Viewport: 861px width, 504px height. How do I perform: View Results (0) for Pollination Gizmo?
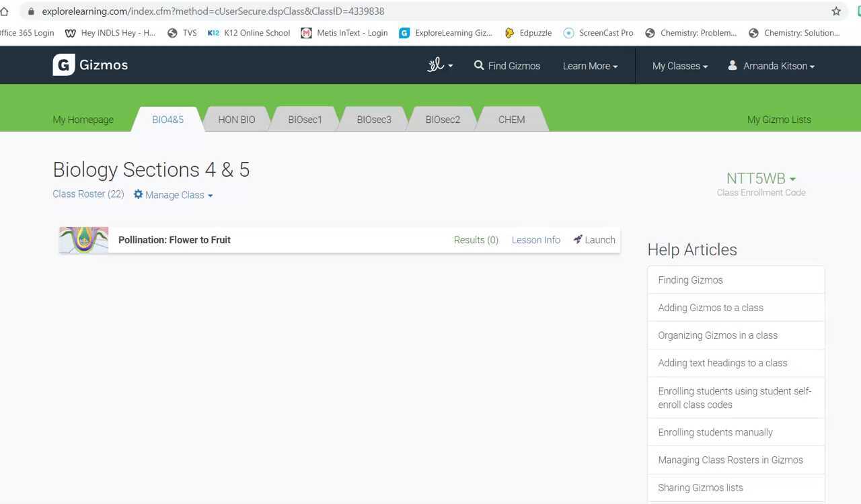coord(476,240)
